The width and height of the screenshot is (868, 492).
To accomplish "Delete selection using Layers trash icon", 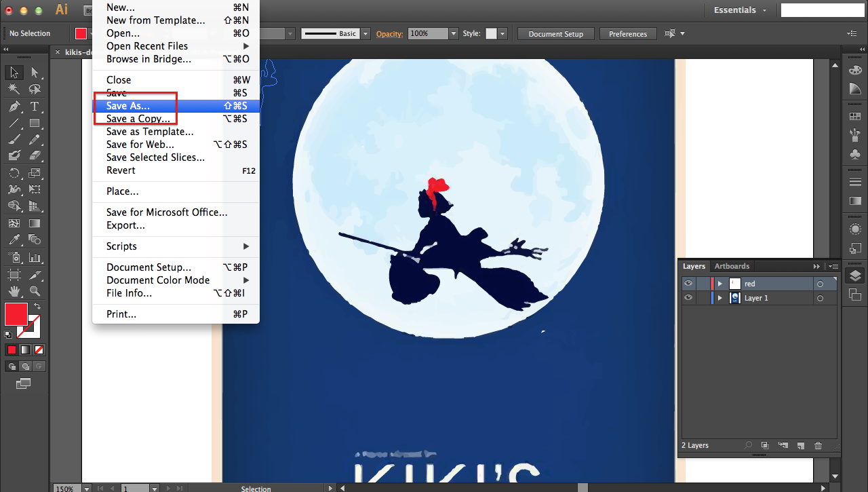I will click(818, 445).
